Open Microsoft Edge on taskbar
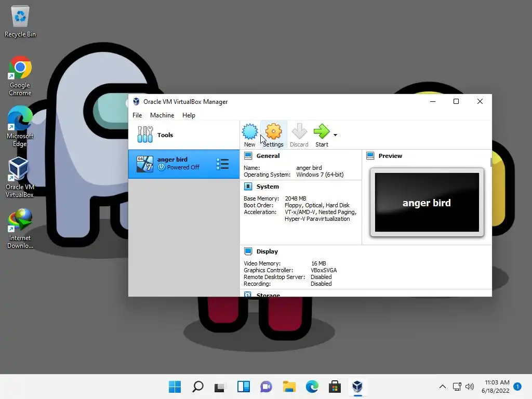The width and height of the screenshot is (532, 399). coord(312,387)
